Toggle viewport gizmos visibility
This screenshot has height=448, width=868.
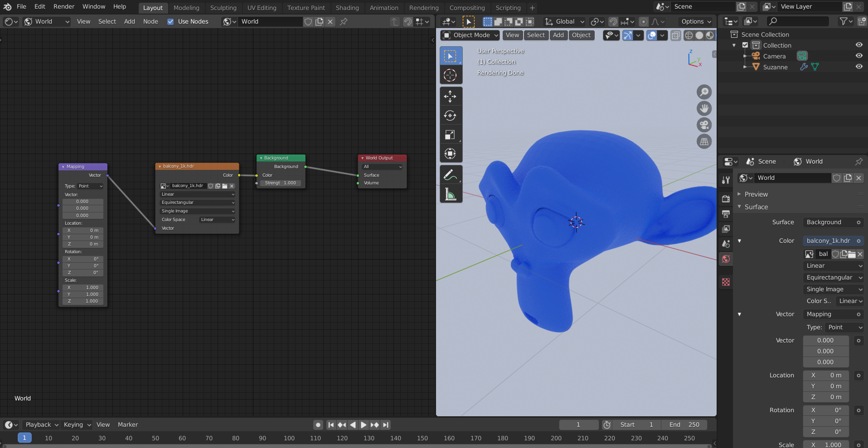tap(627, 35)
